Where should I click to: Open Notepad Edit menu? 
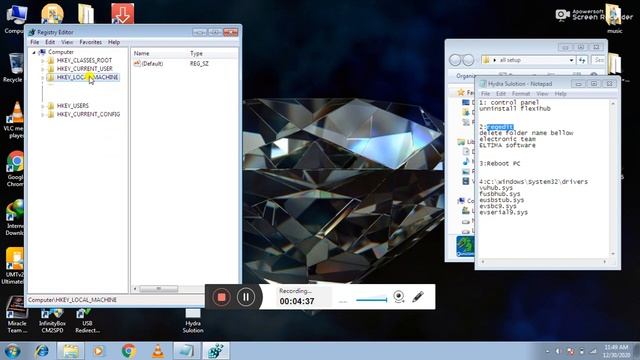click(x=501, y=94)
